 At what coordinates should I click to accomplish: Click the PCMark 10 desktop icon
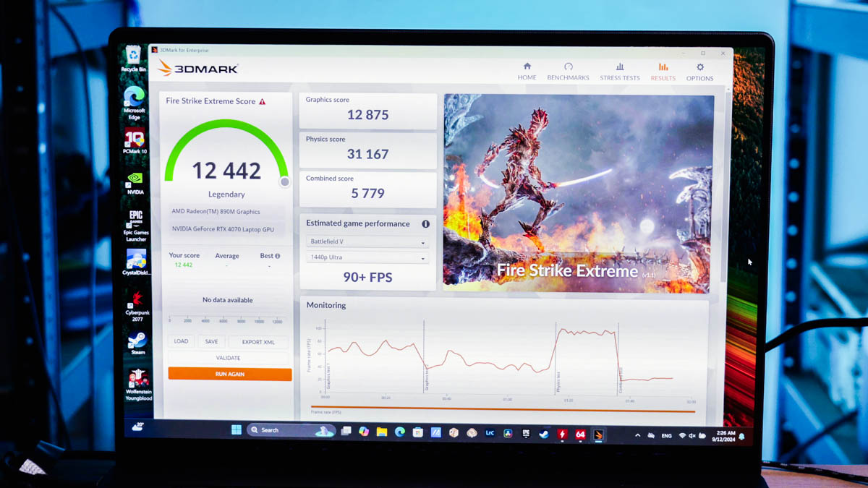[135, 142]
